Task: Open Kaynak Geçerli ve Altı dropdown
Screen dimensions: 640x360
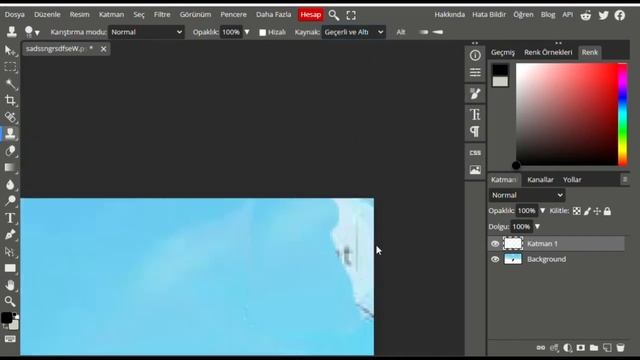Action: (353, 32)
